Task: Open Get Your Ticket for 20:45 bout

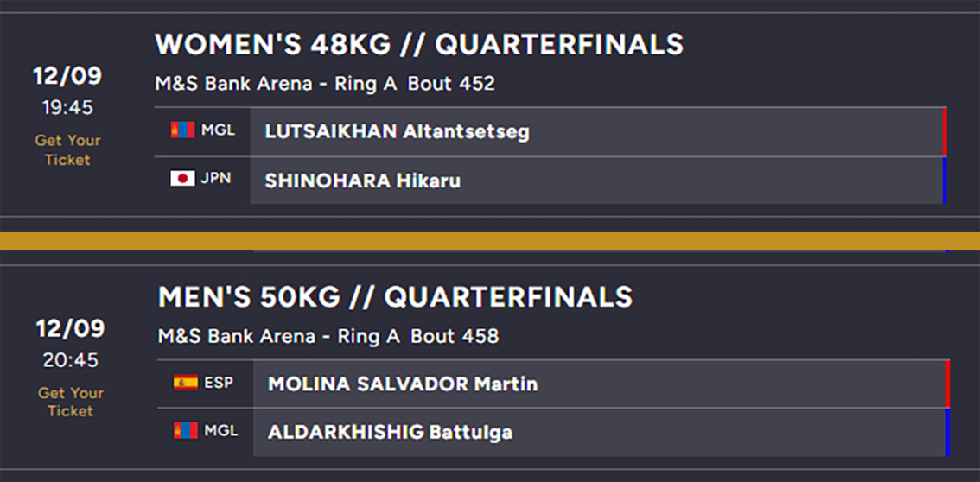Action: point(70,402)
